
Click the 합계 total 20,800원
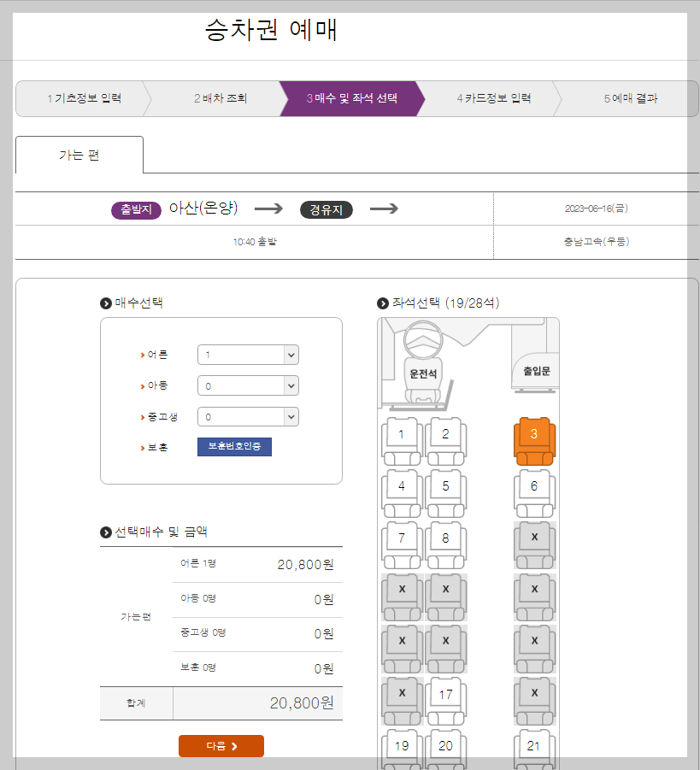point(302,703)
